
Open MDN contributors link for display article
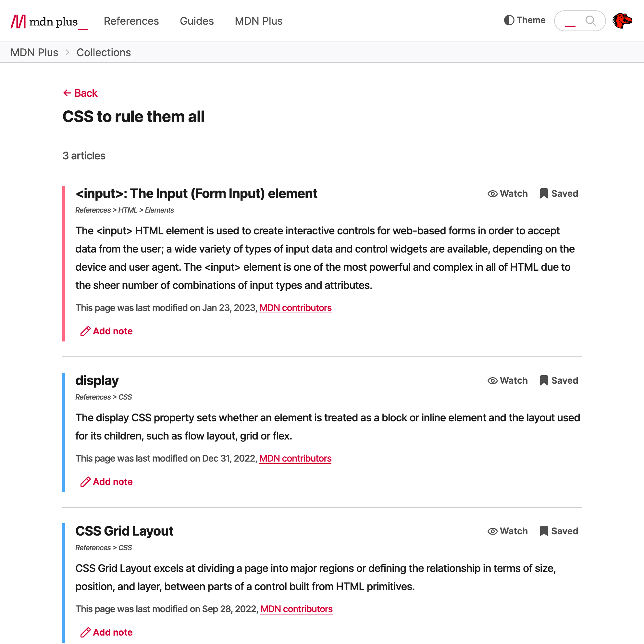[x=295, y=459]
